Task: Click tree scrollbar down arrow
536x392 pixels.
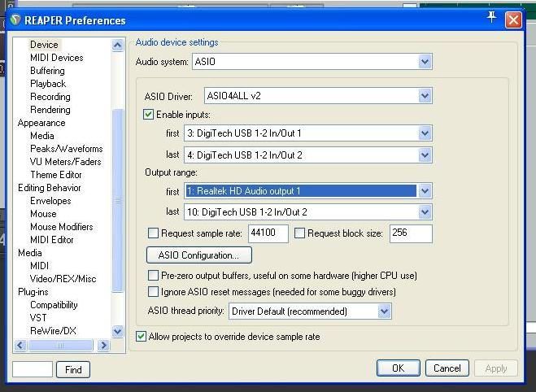Action: coord(117,331)
